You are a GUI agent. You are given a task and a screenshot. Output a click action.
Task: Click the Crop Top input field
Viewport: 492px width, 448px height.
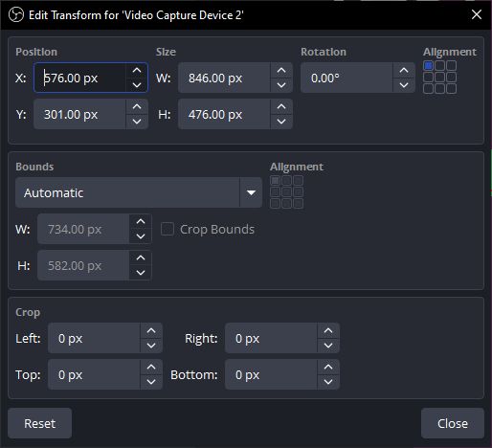point(94,374)
